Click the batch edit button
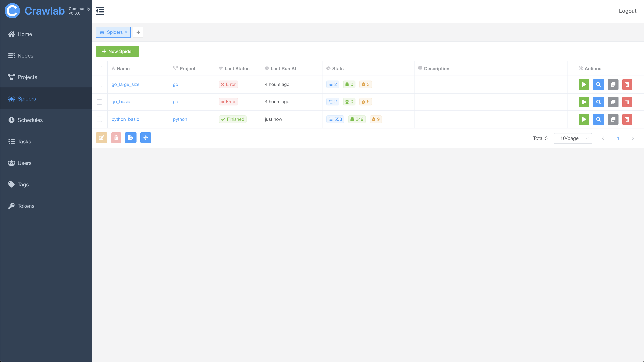 (101, 138)
